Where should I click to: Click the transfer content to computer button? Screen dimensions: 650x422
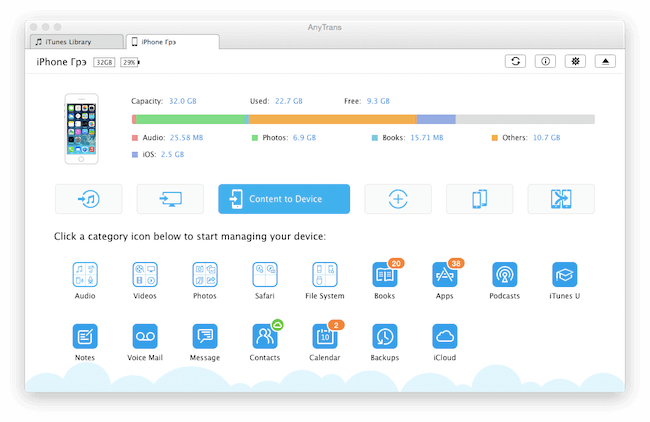tap(170, 199)
